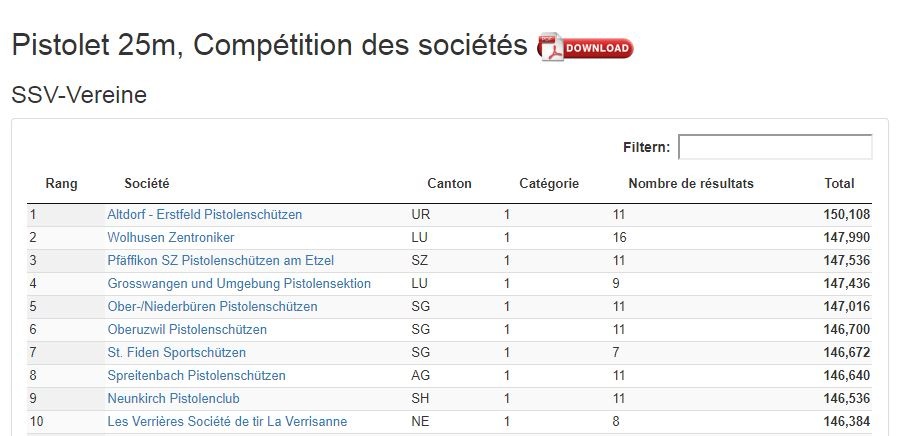
Task: Focus the Filtern search field
Action: pyautogui.click(x=775, y=147)
